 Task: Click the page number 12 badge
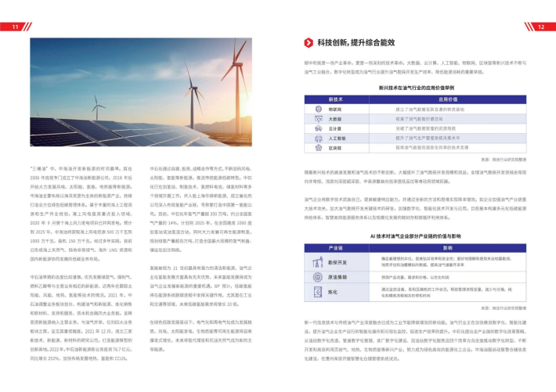541,27
